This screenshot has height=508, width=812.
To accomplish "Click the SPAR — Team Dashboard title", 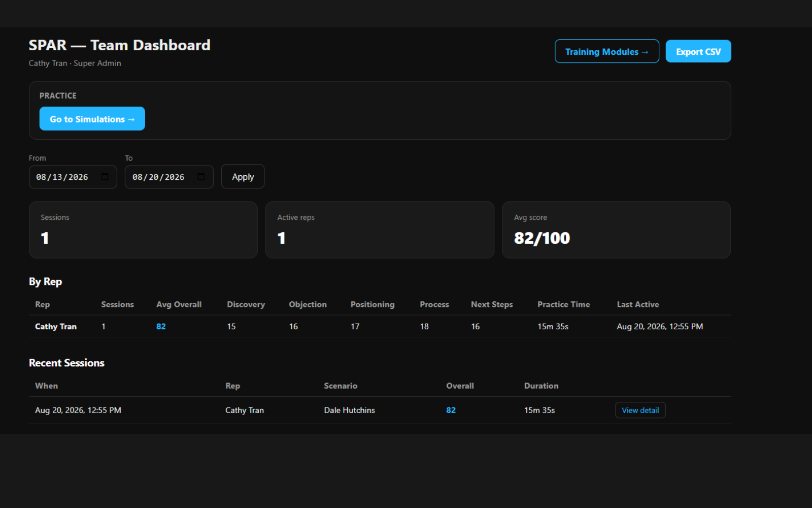I will click(119, 45).
